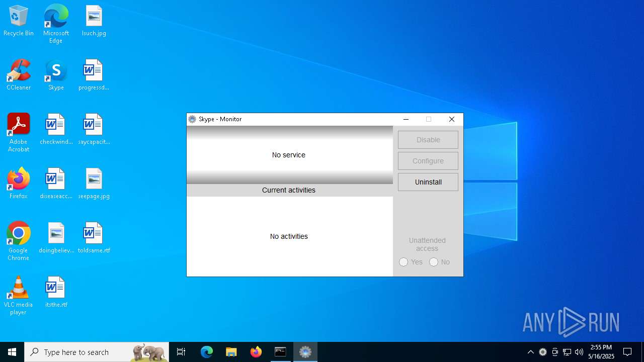
Task: Click the 'Current activities' header
Action: (x=289, y=190)
